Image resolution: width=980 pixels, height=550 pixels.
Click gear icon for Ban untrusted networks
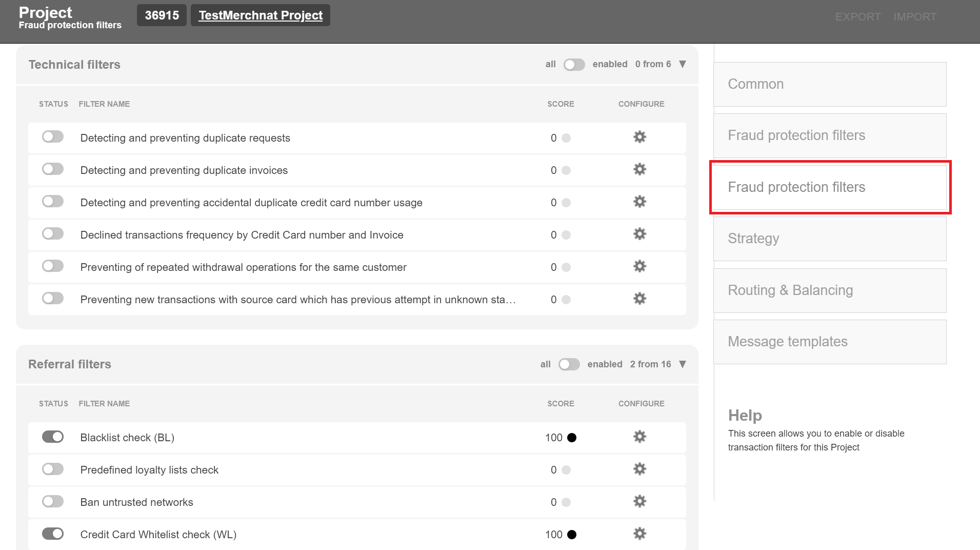coord(639,501)
